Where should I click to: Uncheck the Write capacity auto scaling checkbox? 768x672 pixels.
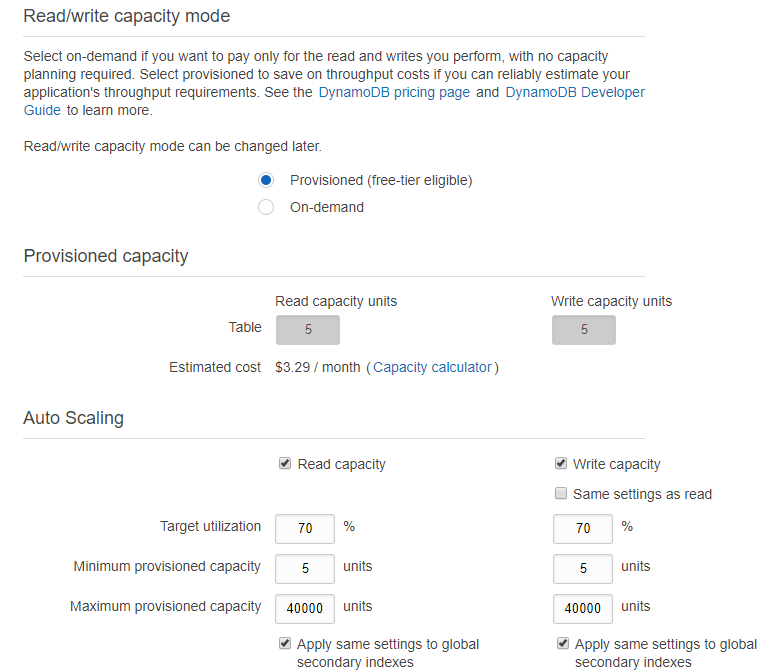coord(561,464)
